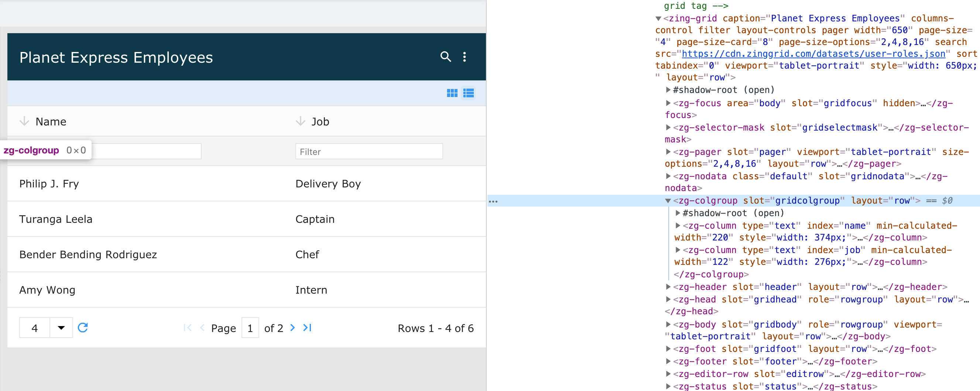This screenshot has height=391, width=980.
Task: Click the current page number input
Action: point(250,328)
